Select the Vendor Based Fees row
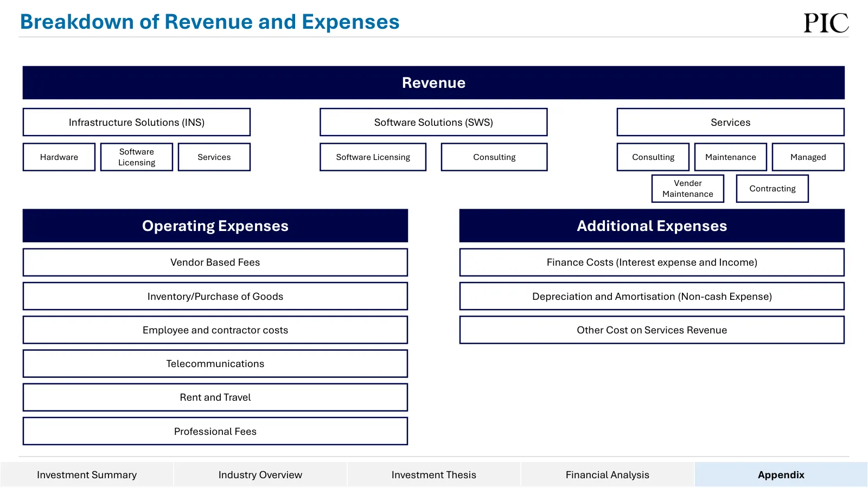The image size is (868, 488). coord(215,262)
